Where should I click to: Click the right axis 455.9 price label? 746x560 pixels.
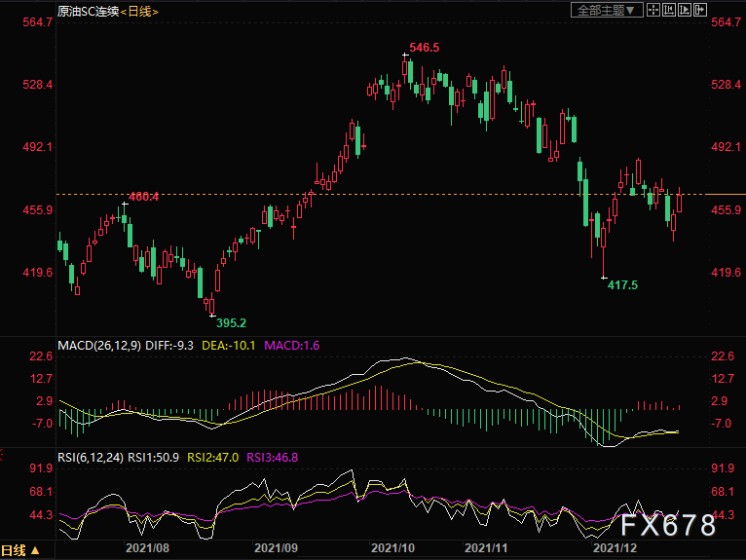(726, 209)
